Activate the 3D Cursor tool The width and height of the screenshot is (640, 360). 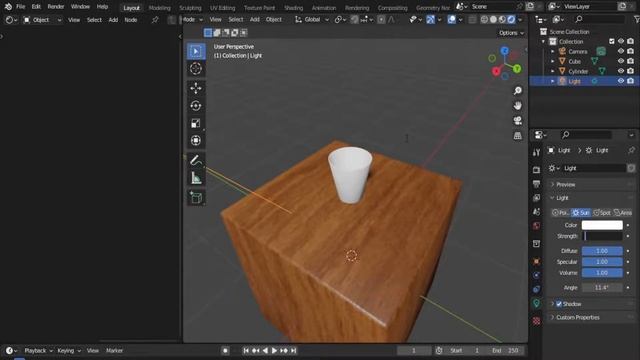click(x=196, y=69)
